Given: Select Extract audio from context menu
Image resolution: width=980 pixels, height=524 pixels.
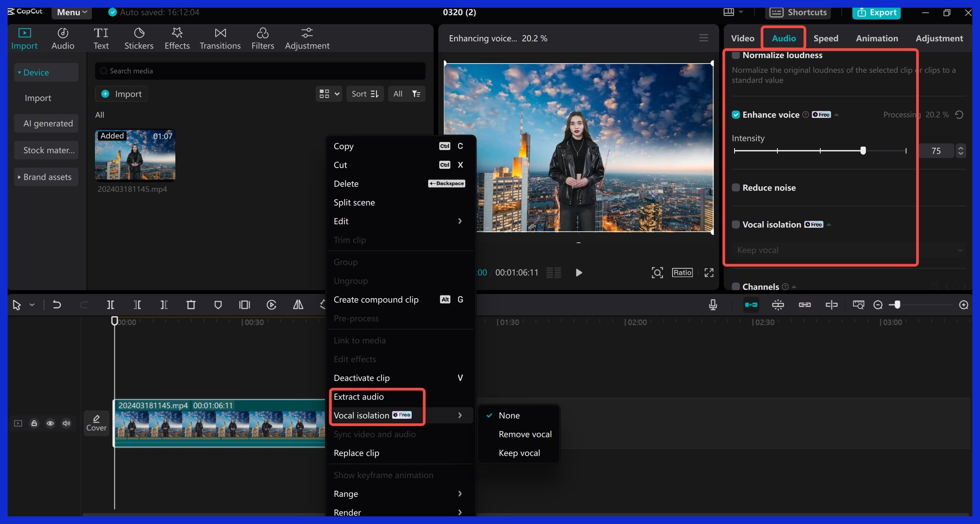Looking at the screenshot, I should [x=358, y=397].
